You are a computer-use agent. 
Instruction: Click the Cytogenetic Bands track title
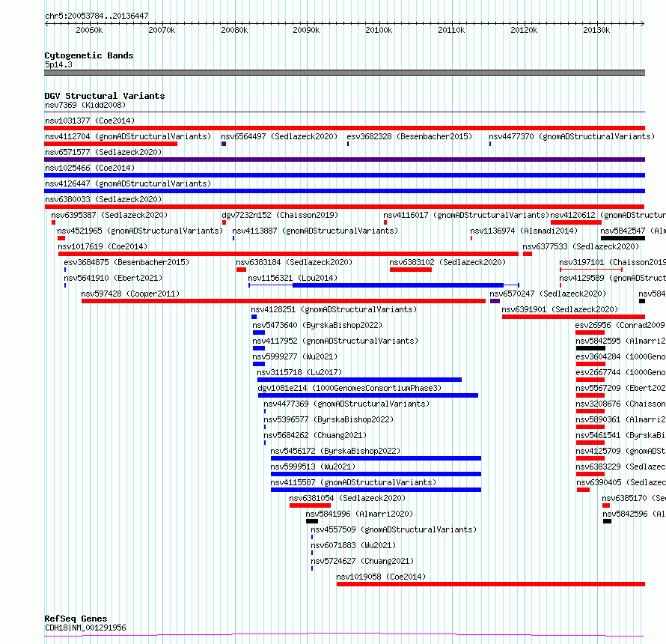89,55
